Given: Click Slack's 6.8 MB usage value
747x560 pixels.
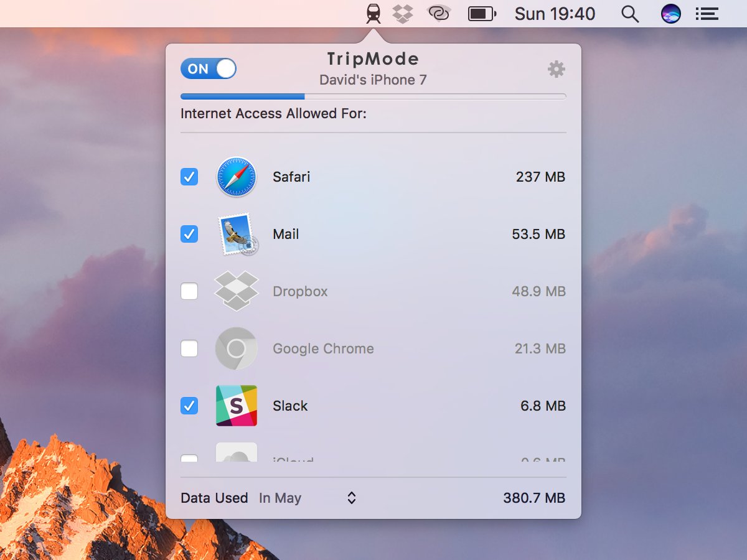Looking at the screenshot, I should 543,406.
